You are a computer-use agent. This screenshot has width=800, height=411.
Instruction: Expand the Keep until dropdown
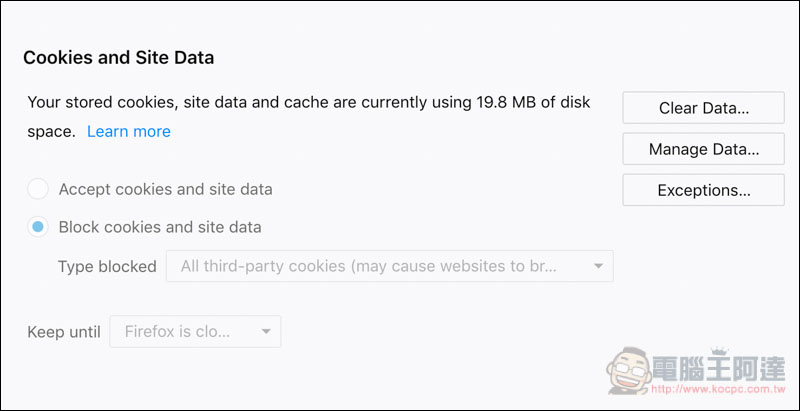point(195,331)
